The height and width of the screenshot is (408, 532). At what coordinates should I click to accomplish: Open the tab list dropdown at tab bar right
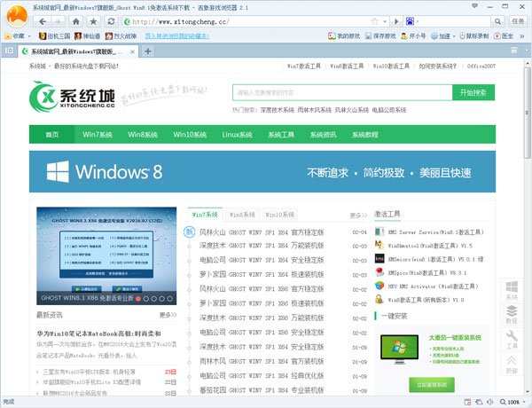[527, 51]
